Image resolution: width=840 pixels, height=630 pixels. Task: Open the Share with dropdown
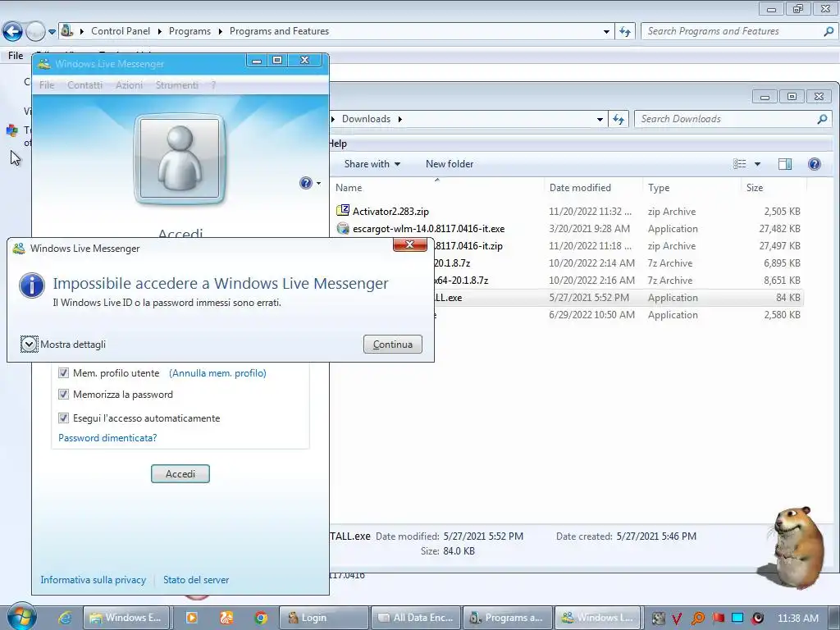(372, 164)
